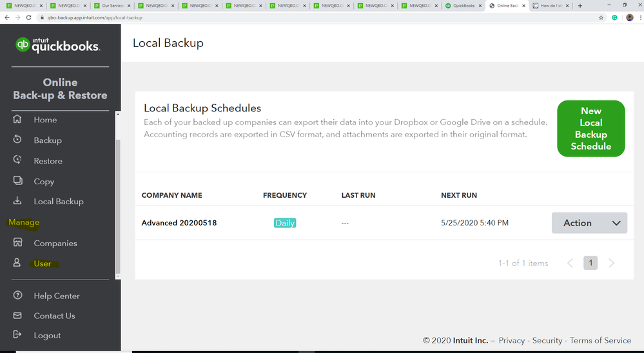Click the browser address bar URL
This screenshot has height=353, width=644.
tap(95, 17)
